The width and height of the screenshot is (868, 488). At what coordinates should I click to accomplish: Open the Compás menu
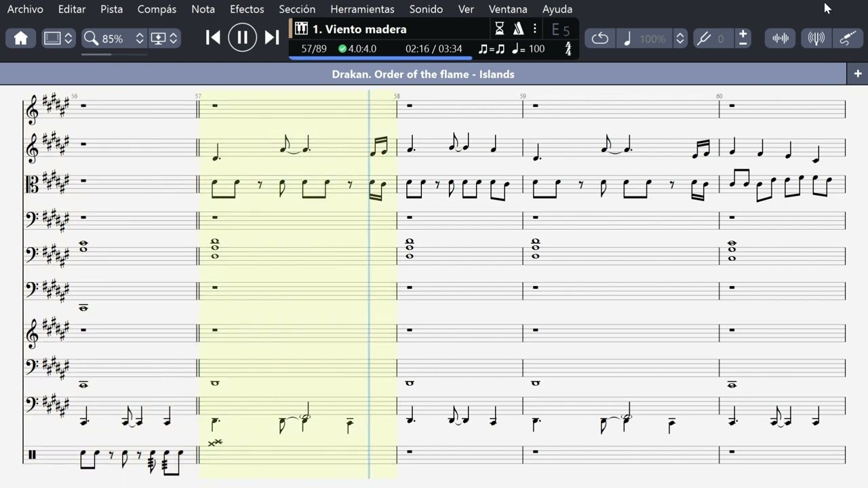point(157,9)
